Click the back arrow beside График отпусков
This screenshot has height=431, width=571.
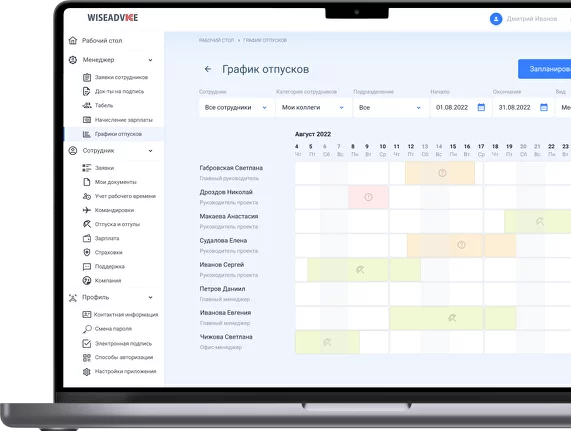pos(208,69)
